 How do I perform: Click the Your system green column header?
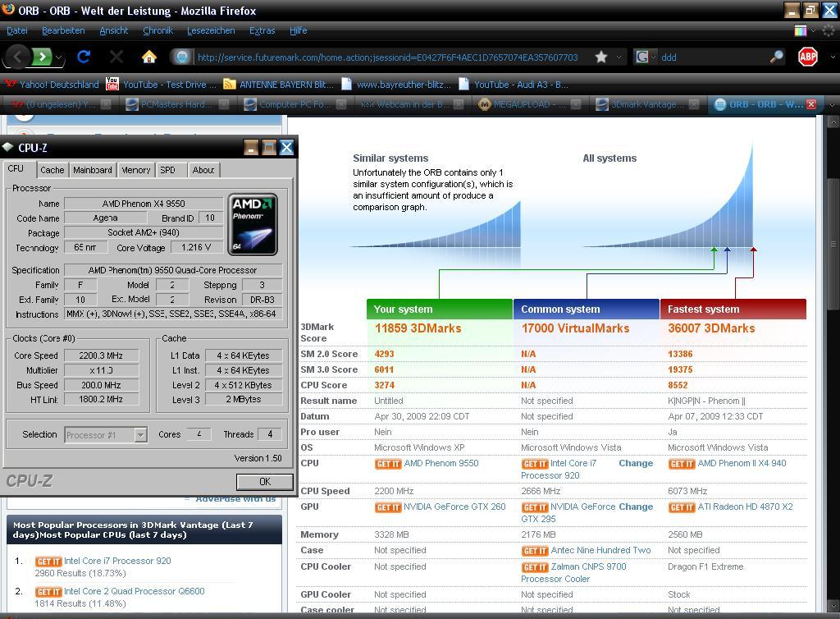click(x=440, y=309)
